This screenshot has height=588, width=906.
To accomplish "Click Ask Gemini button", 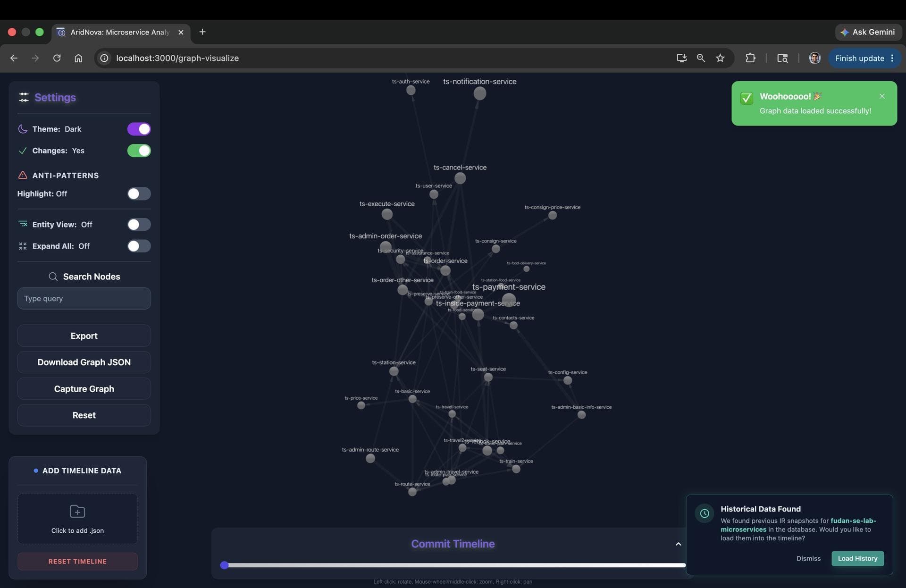I will pyautogui.click(x=868, y=32).
